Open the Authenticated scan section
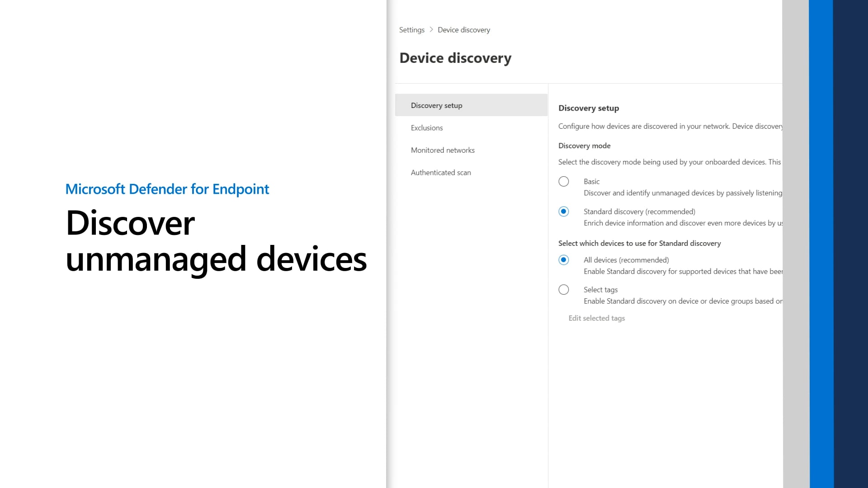Image resolution: width=868 pixels, height=488 pixels. (440, 173)
